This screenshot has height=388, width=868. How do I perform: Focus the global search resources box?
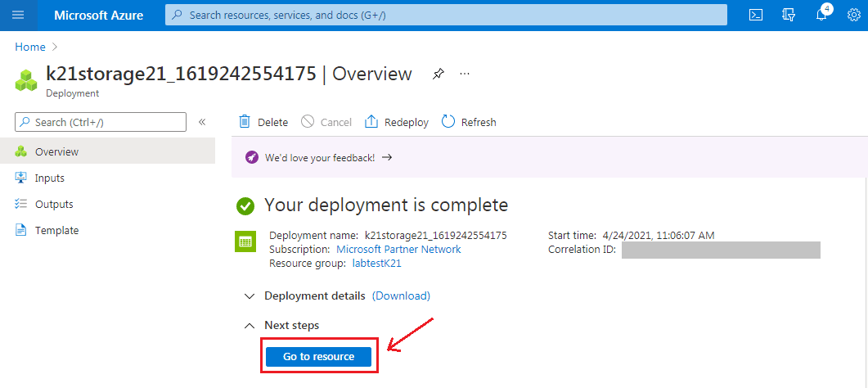tap(446, 15)
